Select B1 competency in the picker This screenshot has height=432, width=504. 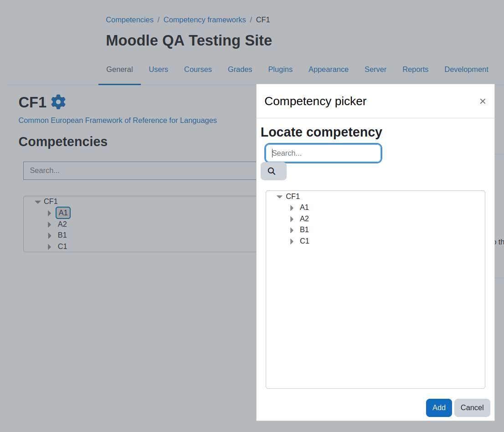pyautogui.click(x=304, y=230)
